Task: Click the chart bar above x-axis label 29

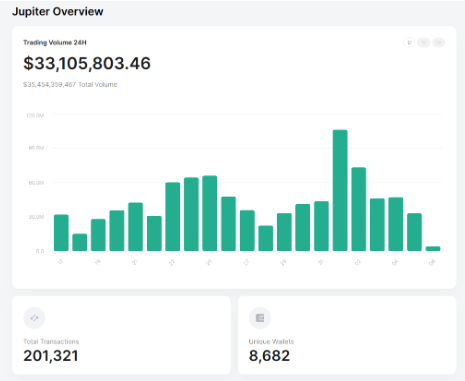Action: (284, 232)
